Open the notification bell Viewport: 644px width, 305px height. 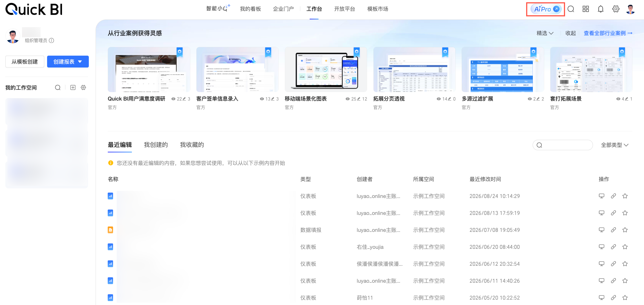[x=601, y=9]
